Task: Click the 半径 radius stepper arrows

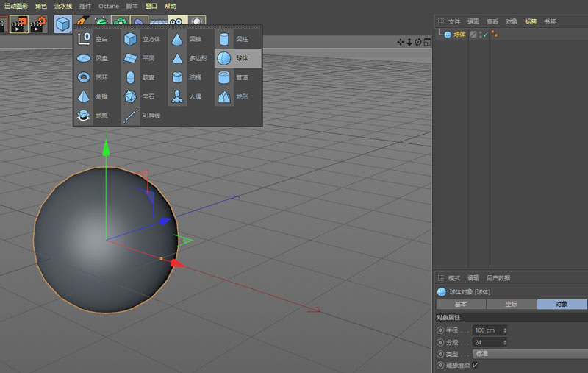Action: coord(505,330)
